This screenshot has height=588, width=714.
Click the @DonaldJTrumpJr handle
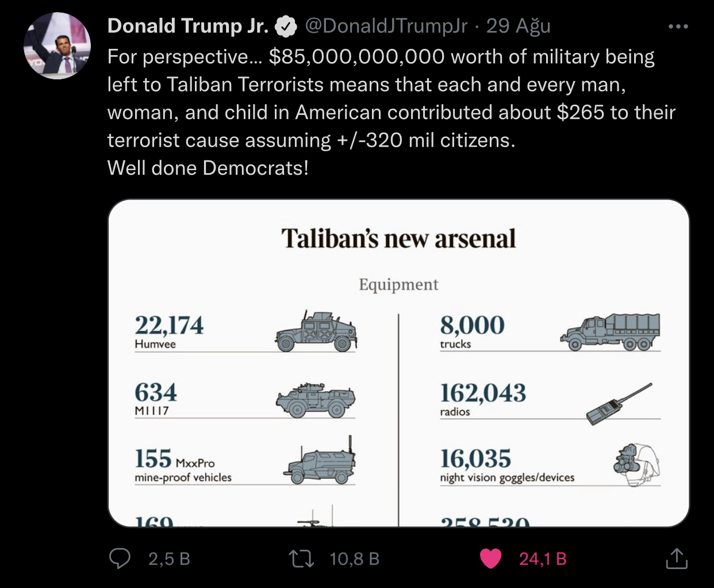tap(386, 26)
